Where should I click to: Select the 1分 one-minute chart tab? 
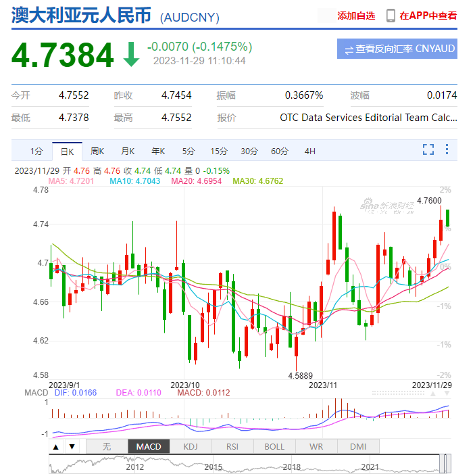(x=36, y=151)
